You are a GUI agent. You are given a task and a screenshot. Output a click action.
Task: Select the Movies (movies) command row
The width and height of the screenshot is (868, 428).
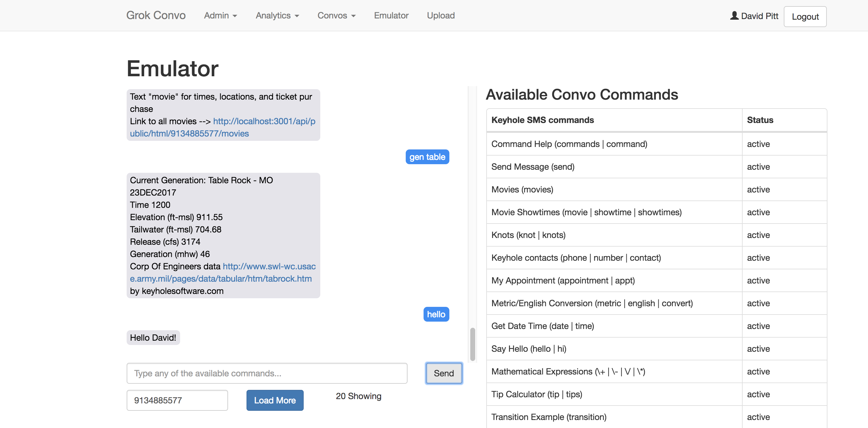pyautogui.click(x=613, y=189)
